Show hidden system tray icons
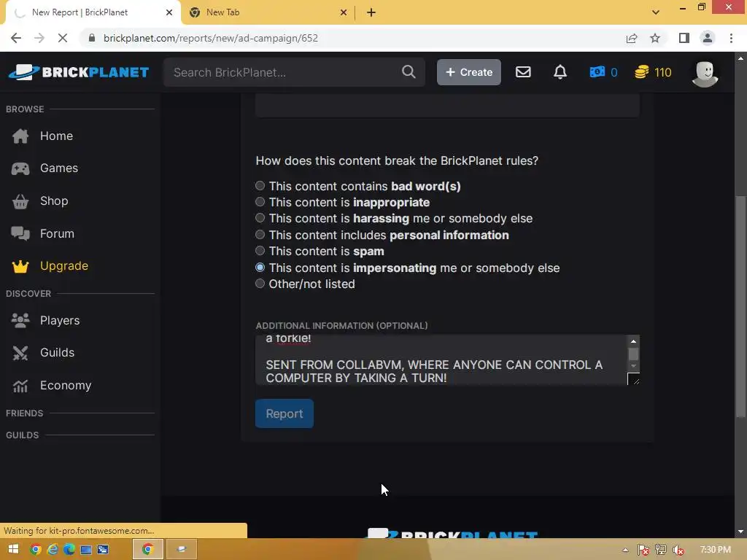This screenshot has width=747, height=560. tap(625, 551)
